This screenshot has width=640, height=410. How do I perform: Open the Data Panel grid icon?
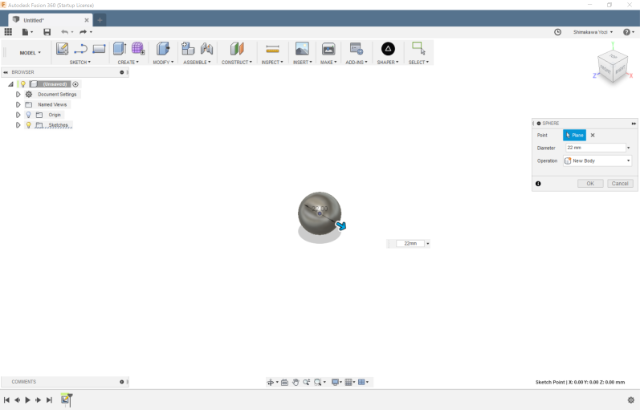coord(8,32)
